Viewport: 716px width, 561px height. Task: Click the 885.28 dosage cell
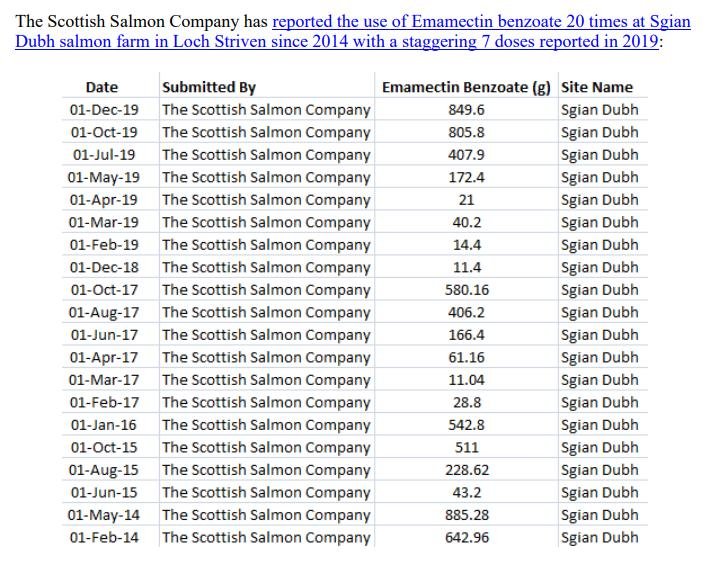coord(466,515)
